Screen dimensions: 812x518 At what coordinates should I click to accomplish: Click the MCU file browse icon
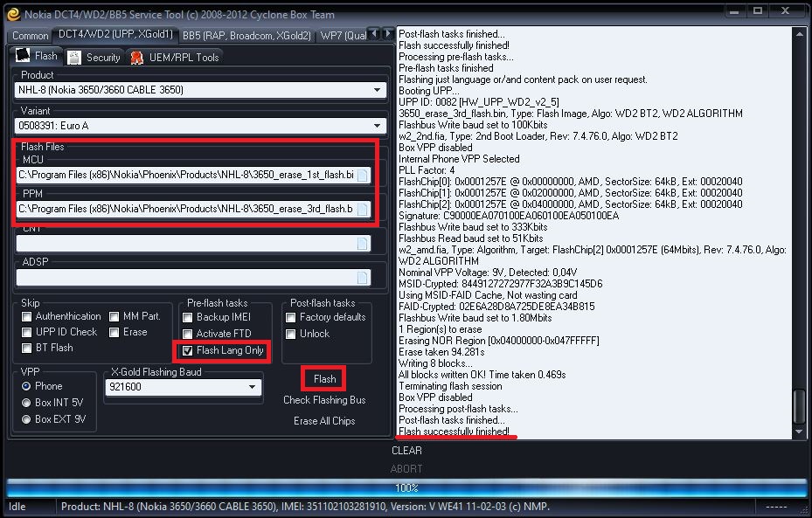(x=363, y=175)
